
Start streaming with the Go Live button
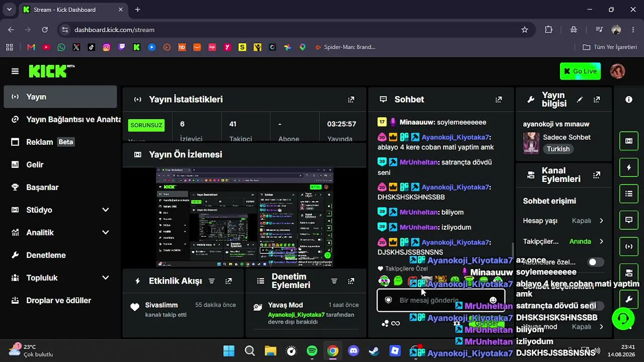pyautogui.click(x=580, y=71)
